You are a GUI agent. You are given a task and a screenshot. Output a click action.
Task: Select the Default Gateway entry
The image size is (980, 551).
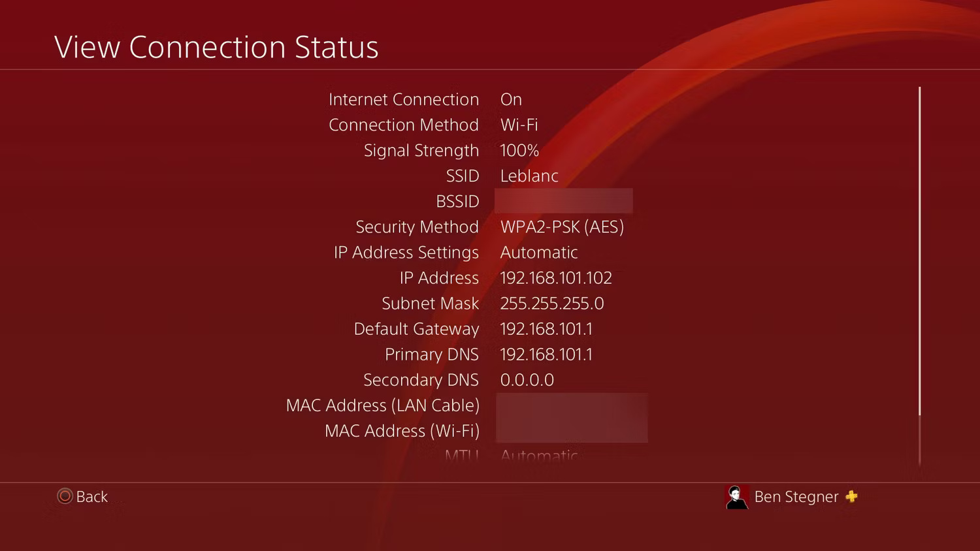[546, 329]
